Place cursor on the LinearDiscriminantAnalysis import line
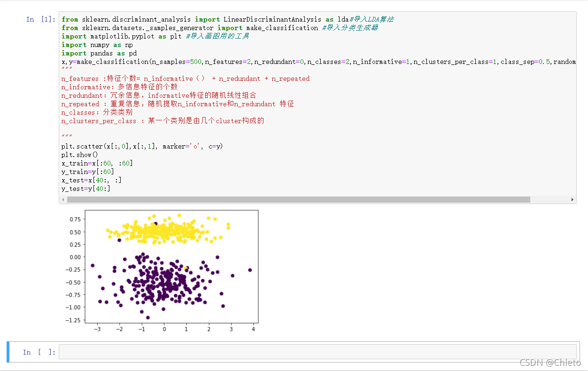 [x=227, y=19]
